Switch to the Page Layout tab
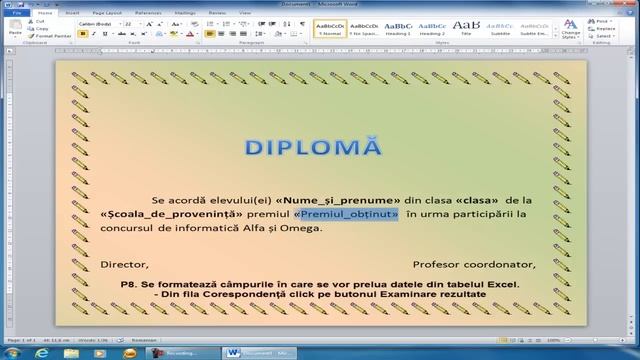640x360 pixels. 107,13
